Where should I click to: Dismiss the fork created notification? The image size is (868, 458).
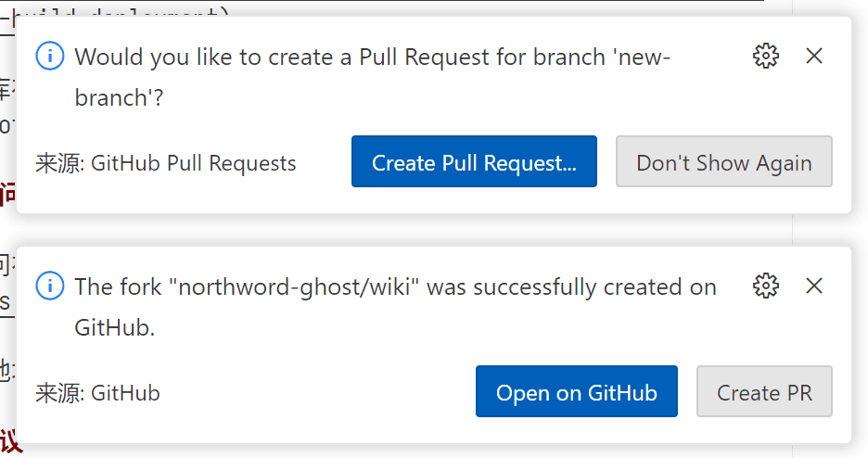[814, 286]
